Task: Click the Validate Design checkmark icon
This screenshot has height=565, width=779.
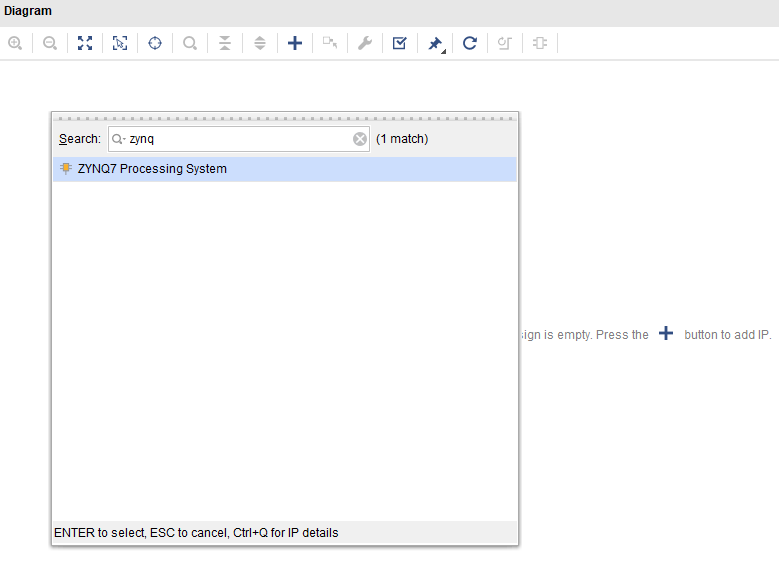Action: 400,44
